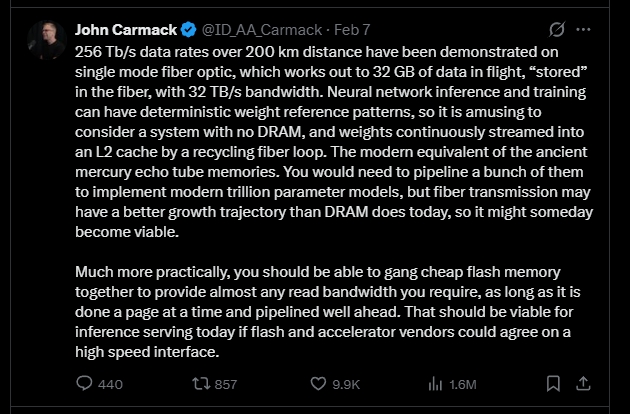Viewport: 630px width, 414px height.
Task: Repost this tweet via the retweet icon
Action: [x=200, y=383]
